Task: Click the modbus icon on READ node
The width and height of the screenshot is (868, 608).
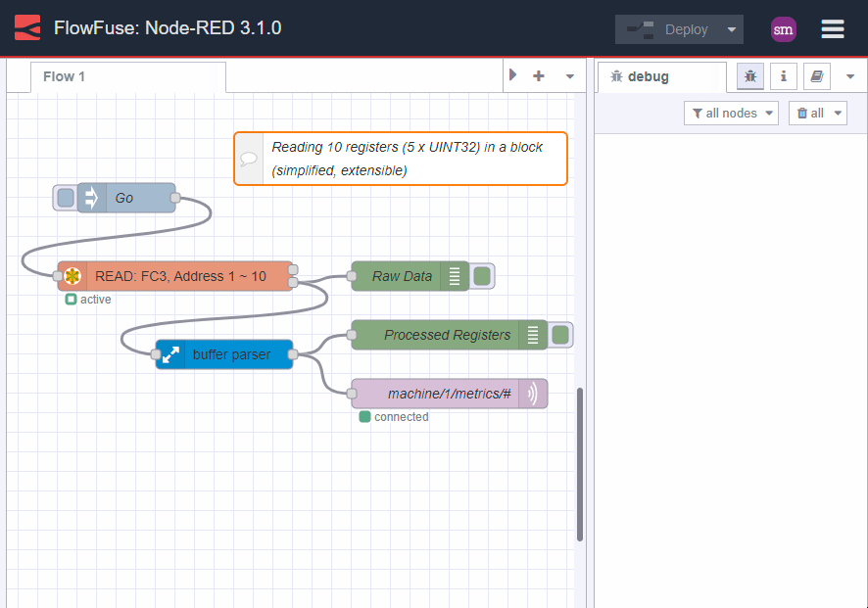Action: pyautogui.click(x=72, y=276)
